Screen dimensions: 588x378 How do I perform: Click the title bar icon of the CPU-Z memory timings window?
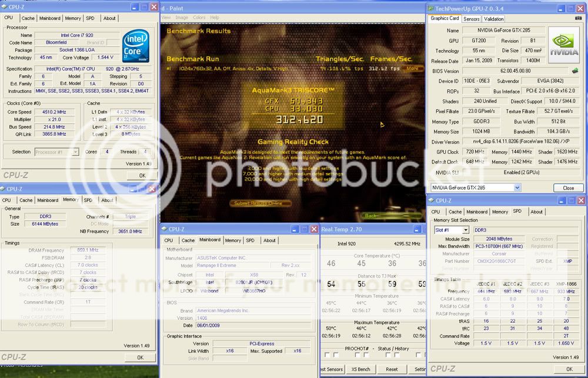point(3,189)
